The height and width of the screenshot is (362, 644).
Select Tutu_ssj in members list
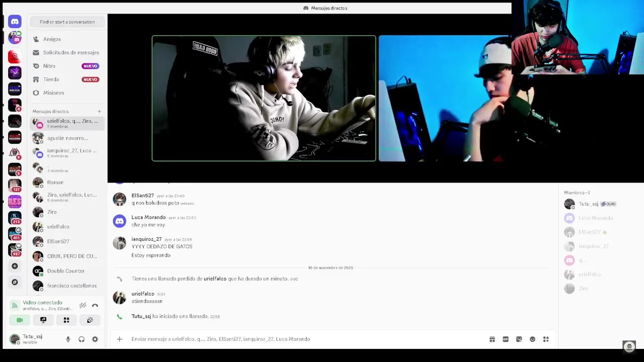coord(601,204)
